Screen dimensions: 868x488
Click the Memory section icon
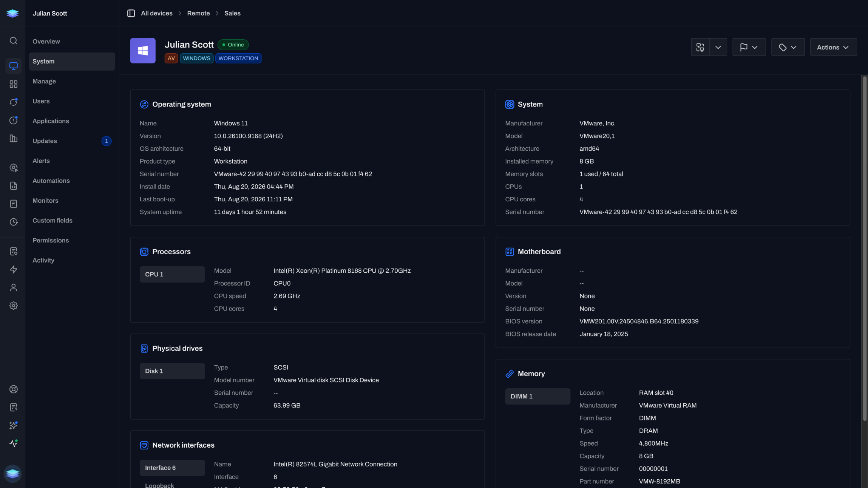pyautogui.click(x=510, y=374)
